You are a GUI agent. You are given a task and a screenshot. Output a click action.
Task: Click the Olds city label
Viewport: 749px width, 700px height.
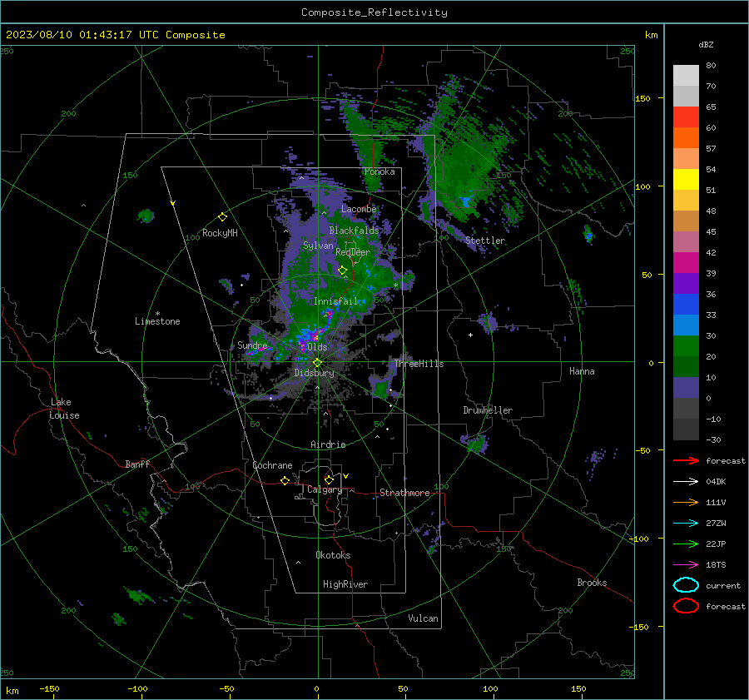[317, 347]
